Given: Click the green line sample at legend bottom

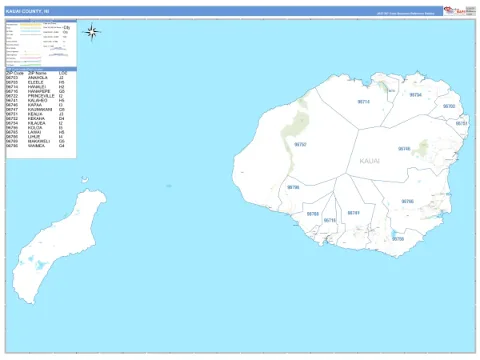Looking at the screenshot, I should pyautogui.click(x=31, y=65).
